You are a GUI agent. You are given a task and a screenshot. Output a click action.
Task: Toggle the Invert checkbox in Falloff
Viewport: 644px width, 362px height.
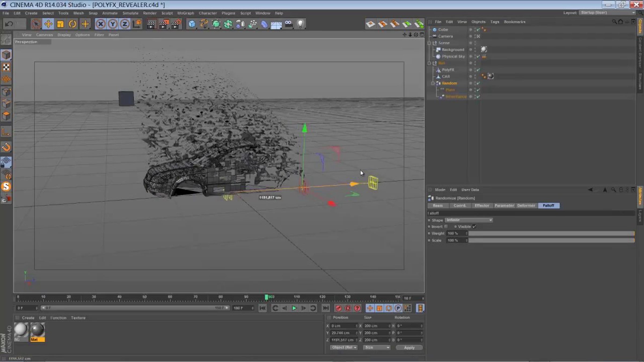446,227
